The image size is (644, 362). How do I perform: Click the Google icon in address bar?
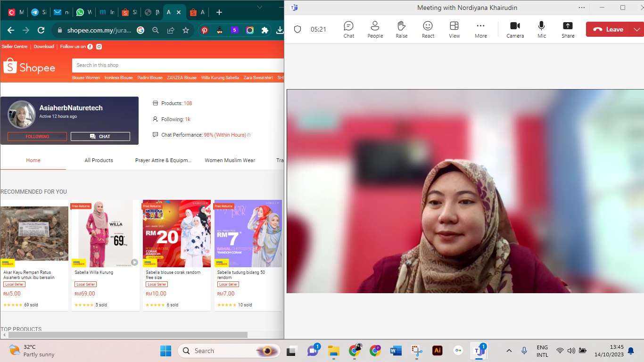140,30
